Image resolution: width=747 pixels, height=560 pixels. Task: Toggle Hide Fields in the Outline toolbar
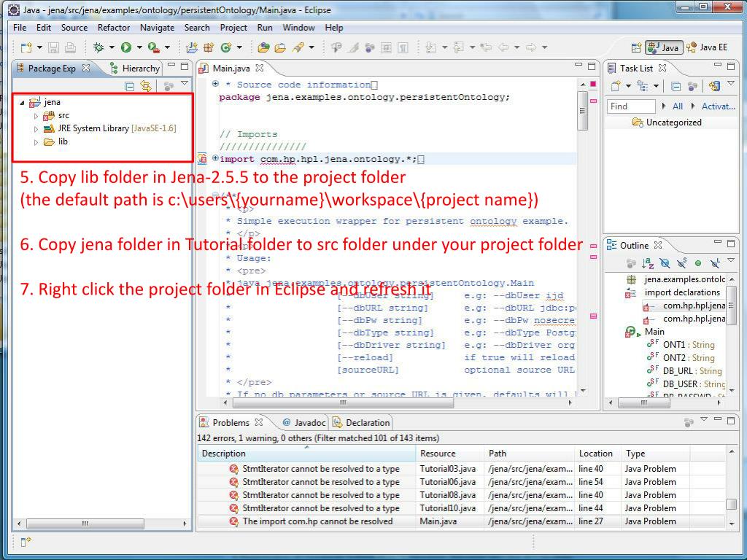click(x=665, y=263)
